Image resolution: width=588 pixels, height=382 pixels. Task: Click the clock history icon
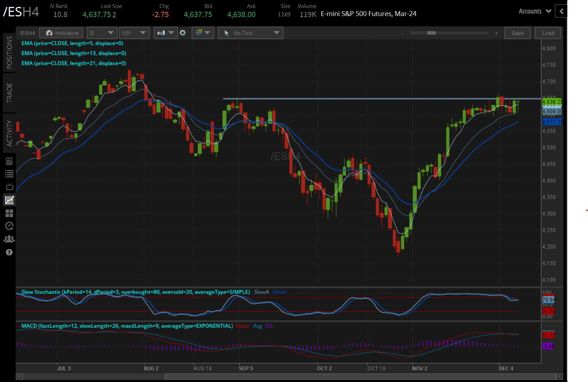[9, 226]
